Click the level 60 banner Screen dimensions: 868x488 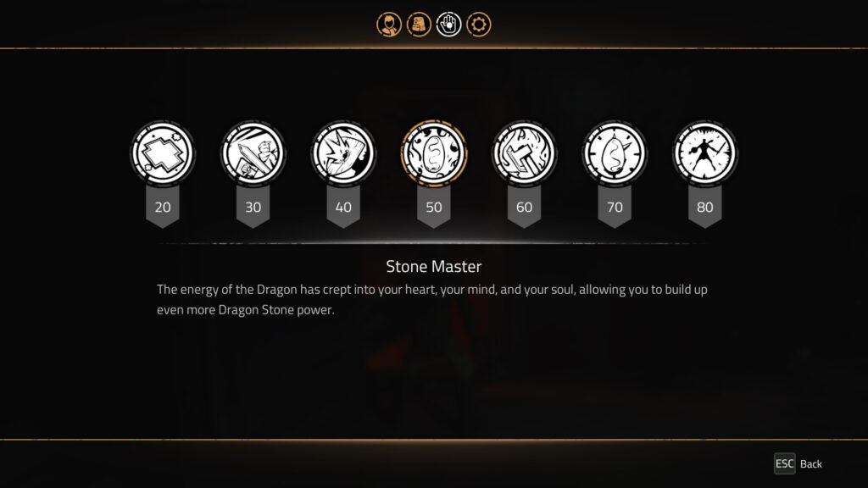point(524,207)
